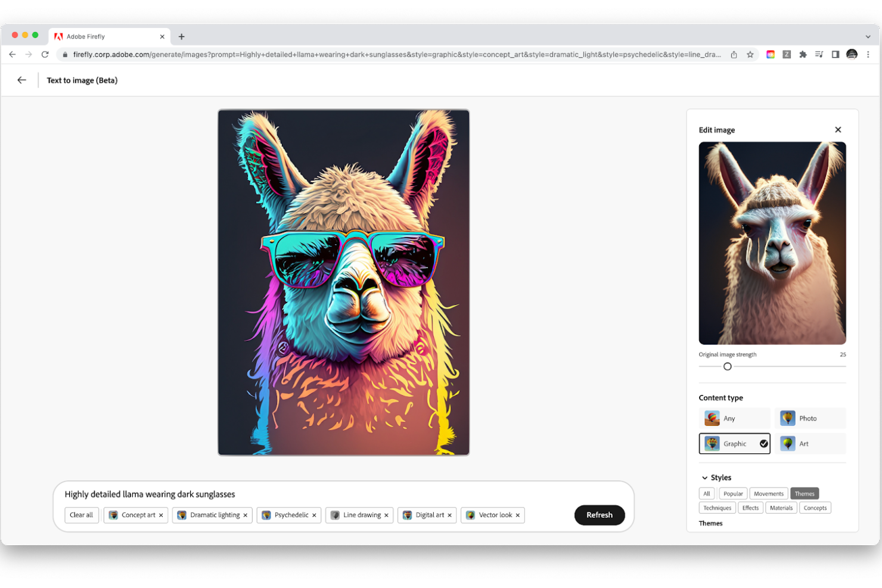Remove the Psychedelic style tag
Image resolution: width=882 pixels, height=588 pixels.
coord(314,515)
